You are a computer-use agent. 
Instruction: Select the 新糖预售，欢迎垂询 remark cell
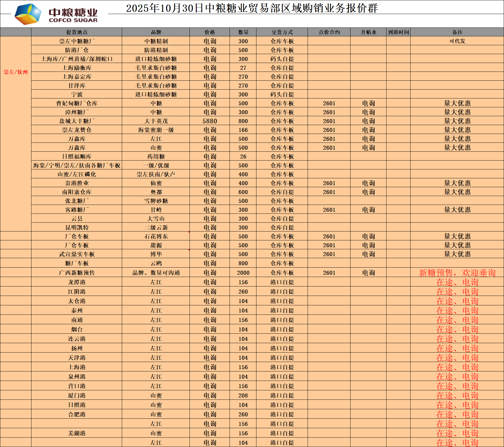pyautogui.click(x=457, y=273)
